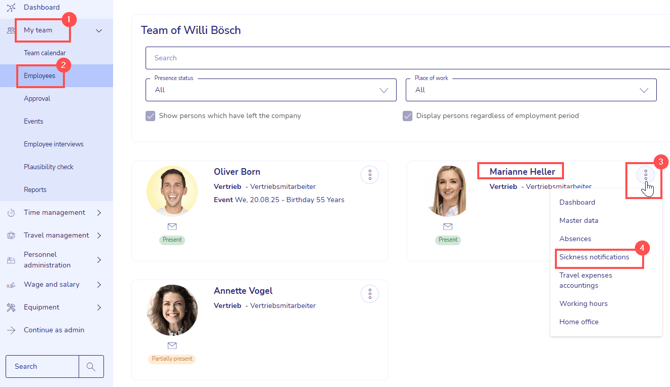
Task: Collapse the My team section chevron
Action: (99, 31)
